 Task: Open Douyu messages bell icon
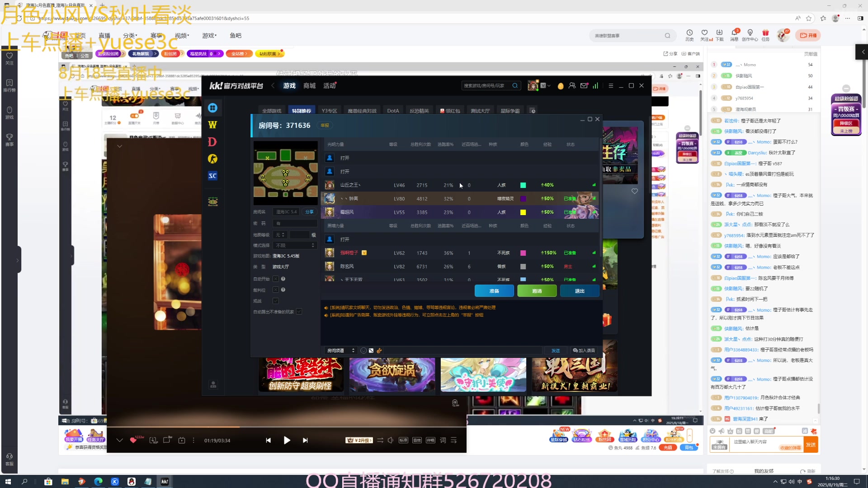click(x=734, y=35)
